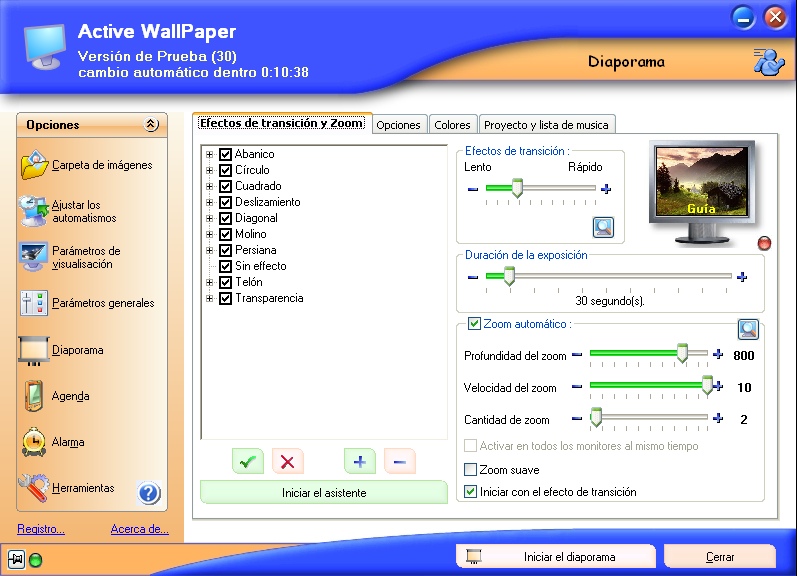Click the green checkmark select-all button
This screenshot has height=576, width=797.
[x=248, y=462]
